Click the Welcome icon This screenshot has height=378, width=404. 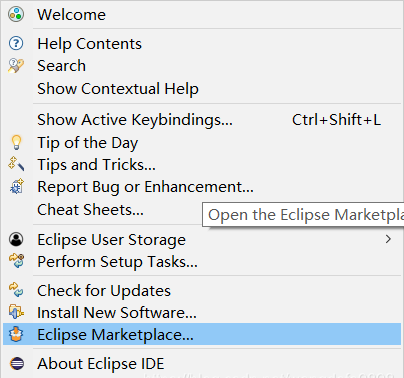click(16, 14)
